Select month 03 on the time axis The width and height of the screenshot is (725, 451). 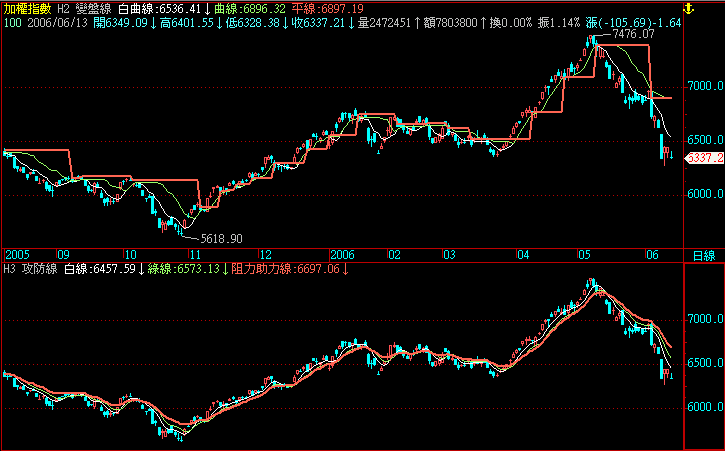tap(449, 255)
